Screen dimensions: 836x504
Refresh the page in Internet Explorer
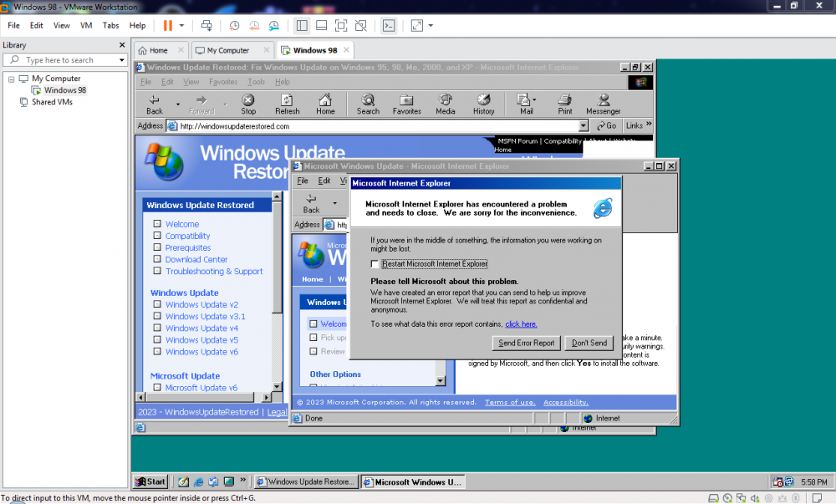pyautogui.click(x=287, y=104)
